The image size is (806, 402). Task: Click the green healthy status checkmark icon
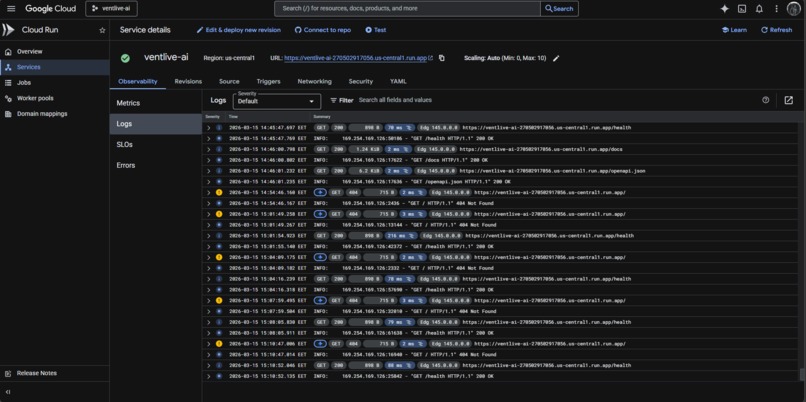pos(125,58)
